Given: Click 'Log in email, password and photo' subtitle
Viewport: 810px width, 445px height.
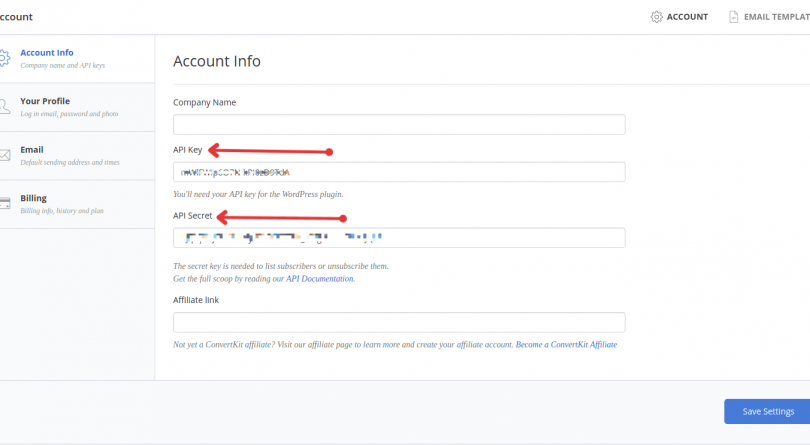Looking at the screenshot, I should point(69,114).
